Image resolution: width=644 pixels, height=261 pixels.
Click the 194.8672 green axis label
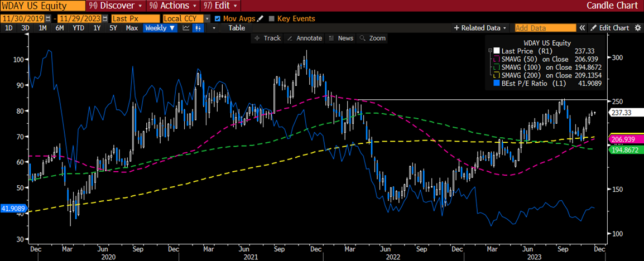tap(625, 151)
